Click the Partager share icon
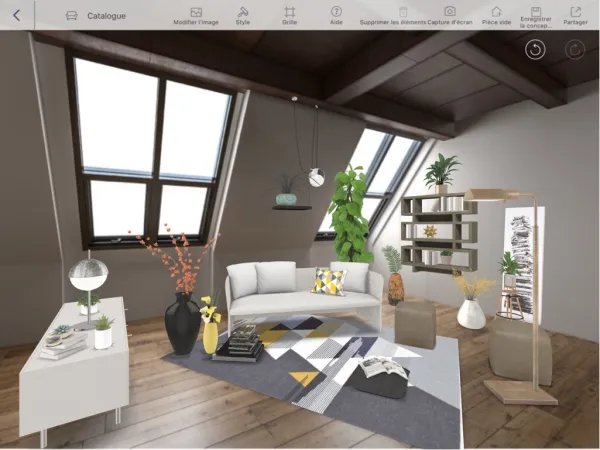Image resolution: width=600 pixels, height=450 pixels. point(575,11)
